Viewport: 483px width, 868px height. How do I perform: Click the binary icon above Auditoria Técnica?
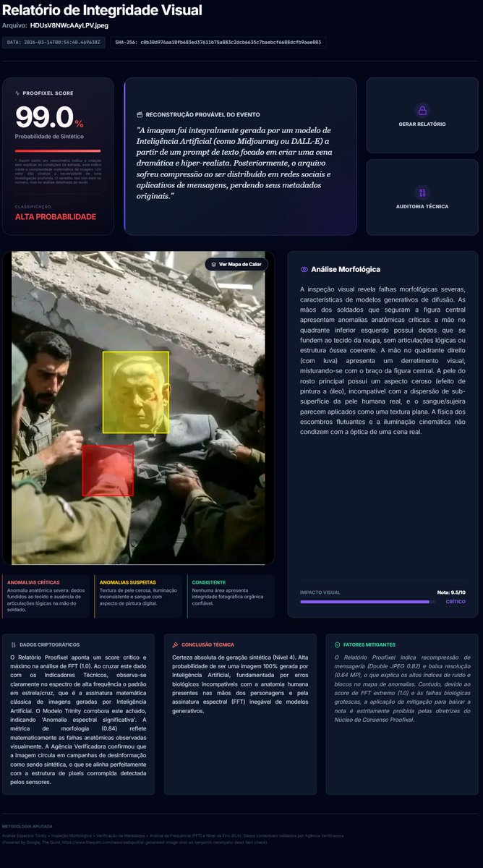(x=422, y=192)
